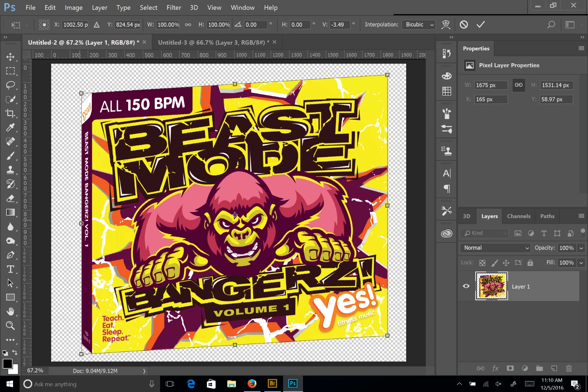The height and width of the screenshot is (392, 588).
Task: Switch to the Untitled-3 document tab
Action: tap(214, 42)
